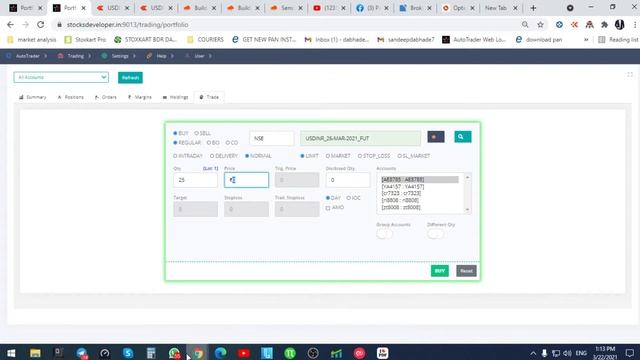Open the market analysis bookmark

(x=32, y=40)
